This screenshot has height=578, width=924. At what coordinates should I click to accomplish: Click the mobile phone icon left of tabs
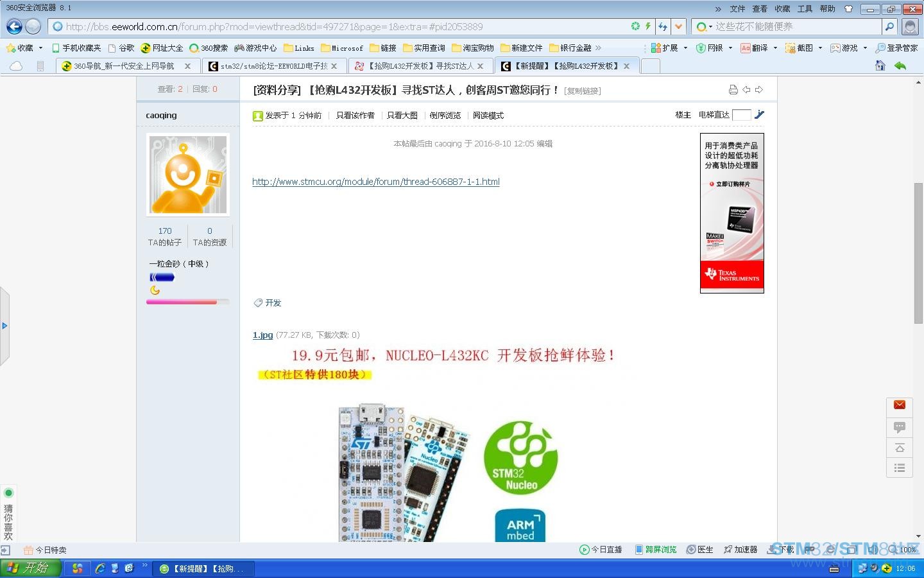(x=40, y=66)
